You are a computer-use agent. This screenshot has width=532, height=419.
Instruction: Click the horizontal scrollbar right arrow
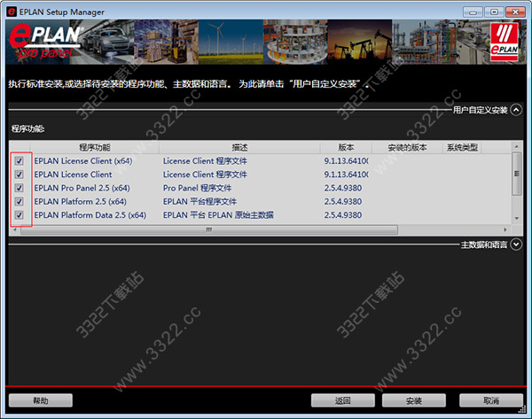click(x=505, y=229)
